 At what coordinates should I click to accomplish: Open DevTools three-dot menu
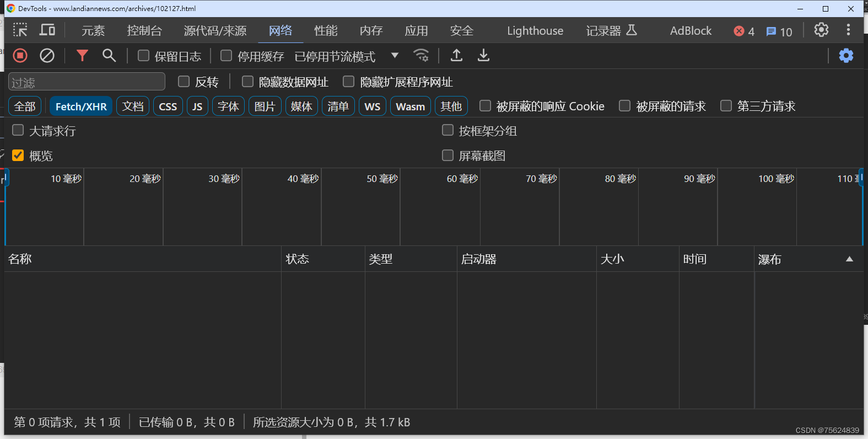[848, 30]
